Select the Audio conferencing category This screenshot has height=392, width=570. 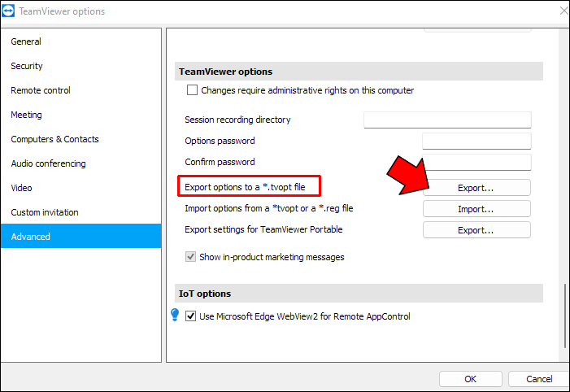[48, 163]
